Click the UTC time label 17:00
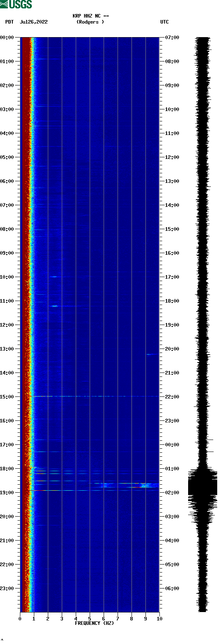The width and height of the screenshot is (220, 644). point(172,277)
